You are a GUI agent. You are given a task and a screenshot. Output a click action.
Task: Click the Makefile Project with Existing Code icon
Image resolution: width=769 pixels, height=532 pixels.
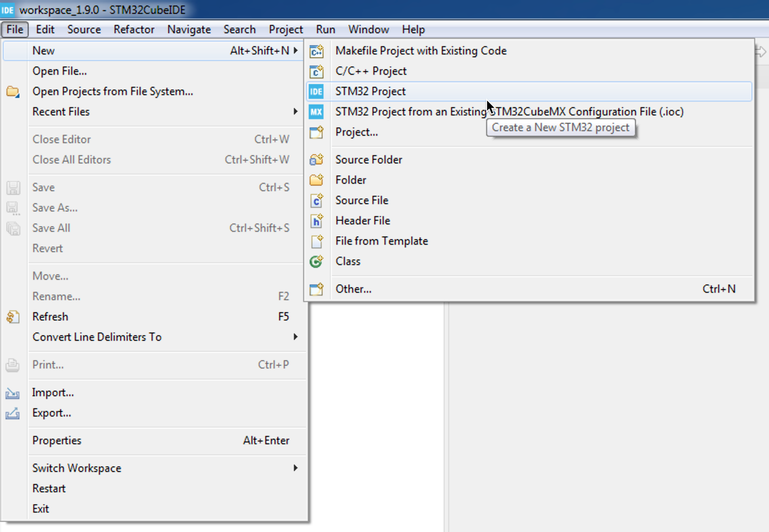click(316, 51)
